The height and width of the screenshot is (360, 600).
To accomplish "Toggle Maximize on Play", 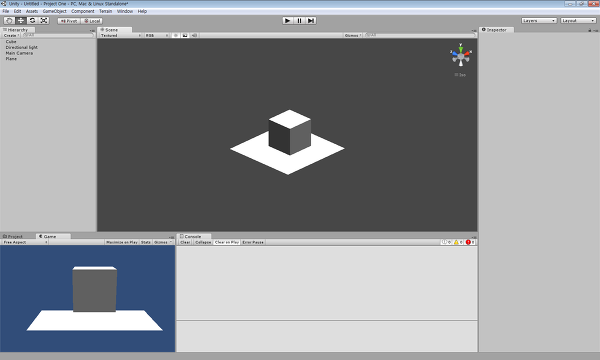I will pos(122,243).
